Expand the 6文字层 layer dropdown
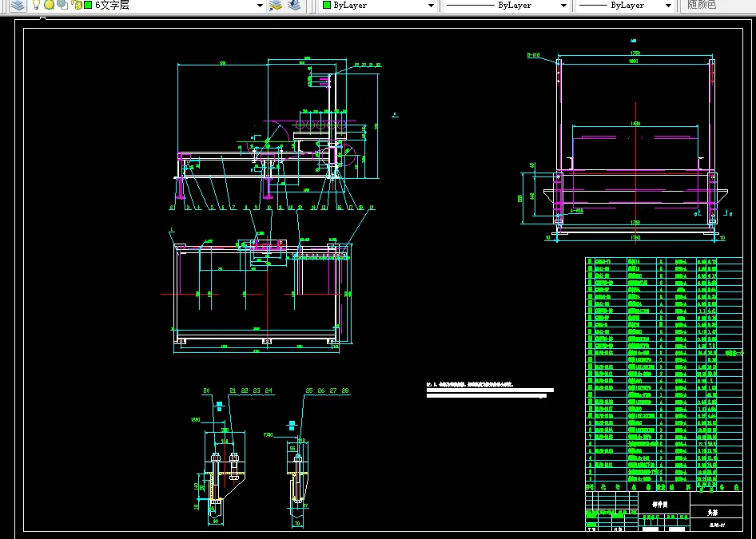The width and height of the screenshot is (756, 539). (x=260, y=6)
